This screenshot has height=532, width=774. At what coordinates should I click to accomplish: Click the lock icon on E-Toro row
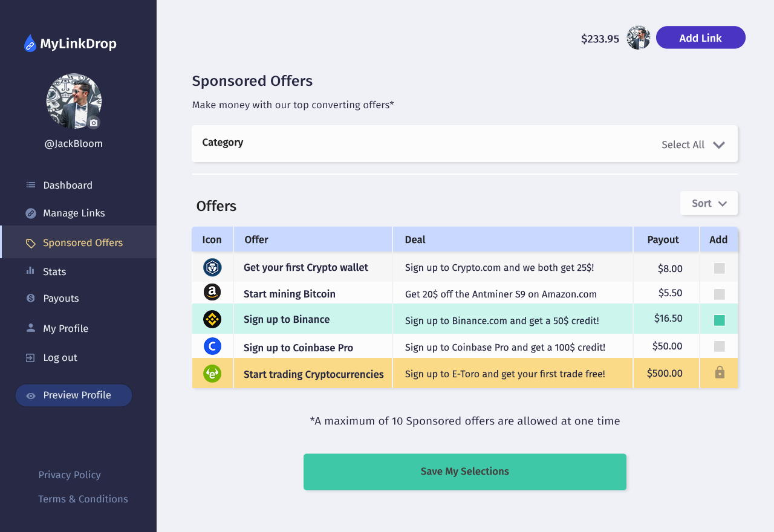pos(720,372)
